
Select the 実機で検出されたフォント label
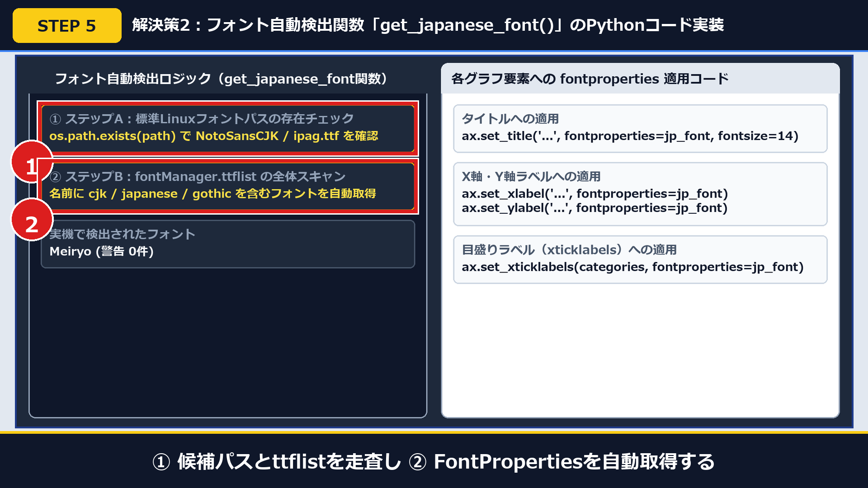(122, 234)
